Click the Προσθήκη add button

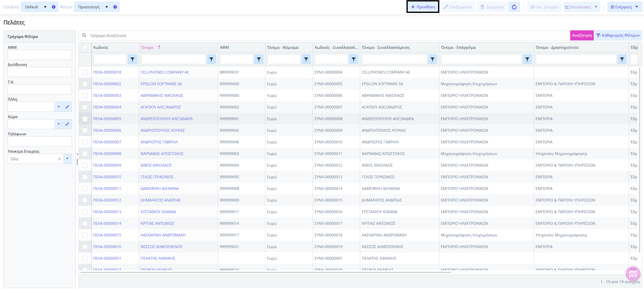pyautogui.click(x=423, y=7)
